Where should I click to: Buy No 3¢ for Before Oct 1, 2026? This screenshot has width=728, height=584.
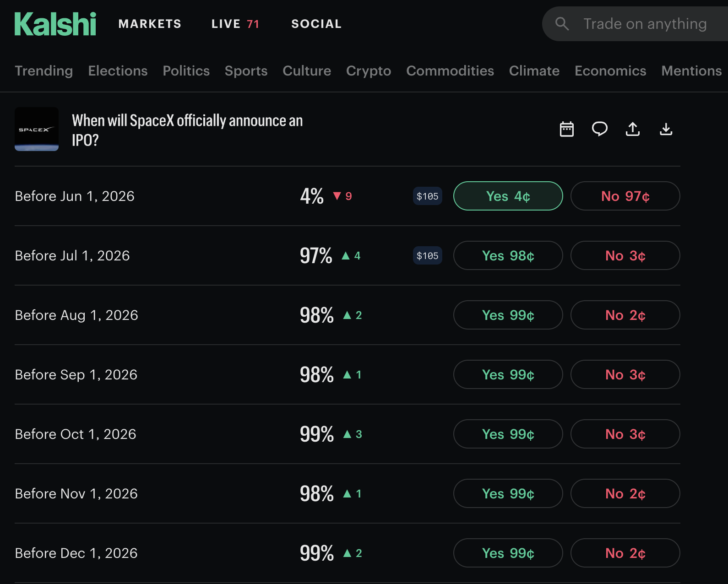click(x=625, y=434)
